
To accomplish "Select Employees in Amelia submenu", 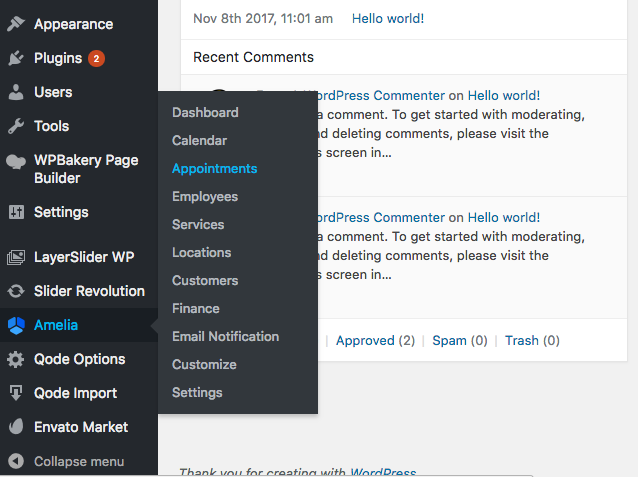I will [x=205, y=197].
